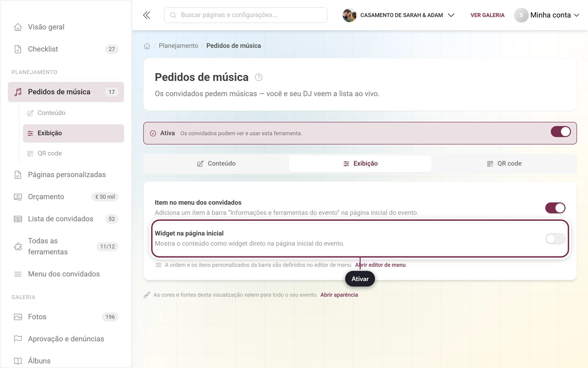Turn off the Ativa tool toggle
The width and height of the screenshot is (588, 368).
561,132
